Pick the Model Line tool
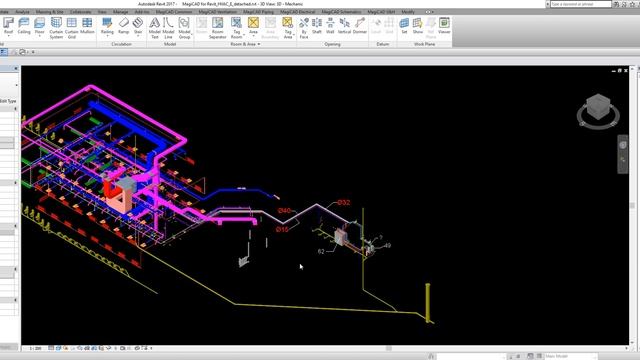Screen dimensions: 640x360 pos(168,28)
